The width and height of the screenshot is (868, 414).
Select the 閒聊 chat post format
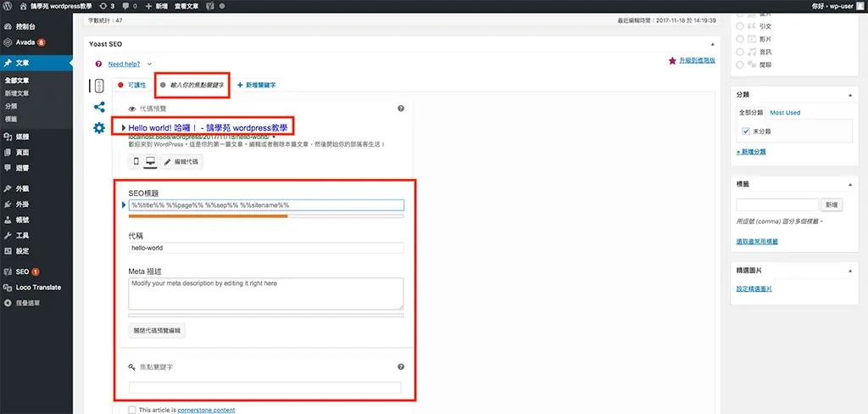click(740, 64)
